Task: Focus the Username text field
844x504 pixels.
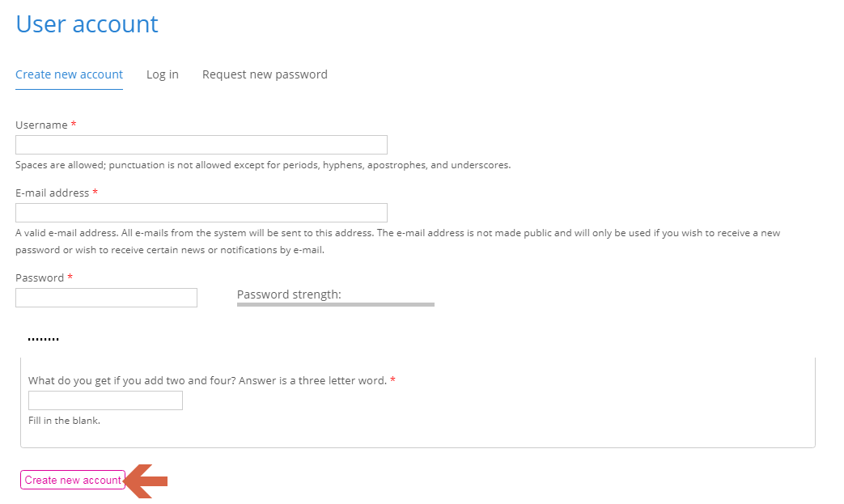Action: click(201, 145)
